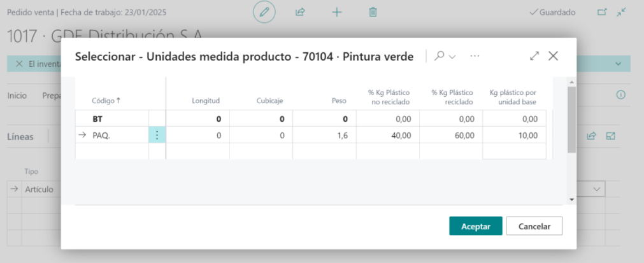Screen dimensions: 644x263
Task: Click the 40,00 non-recycled plastic cell
Action: pyautogui.click(x=388, y=136)
